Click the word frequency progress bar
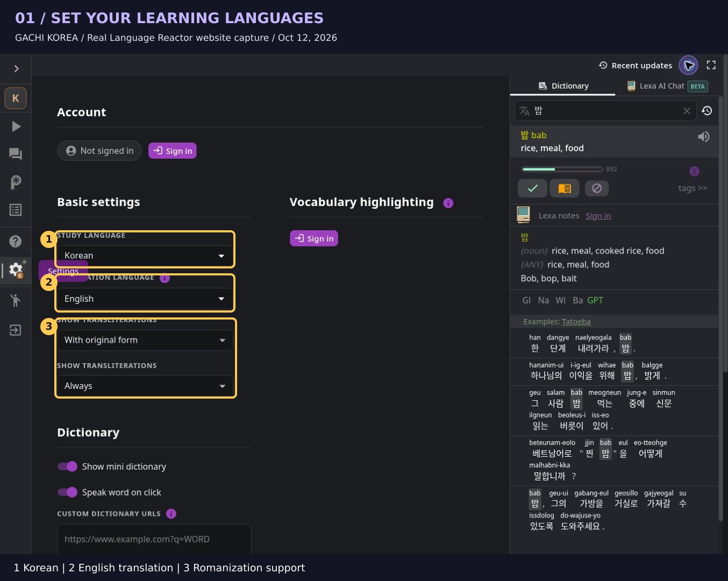 point(562,169)
